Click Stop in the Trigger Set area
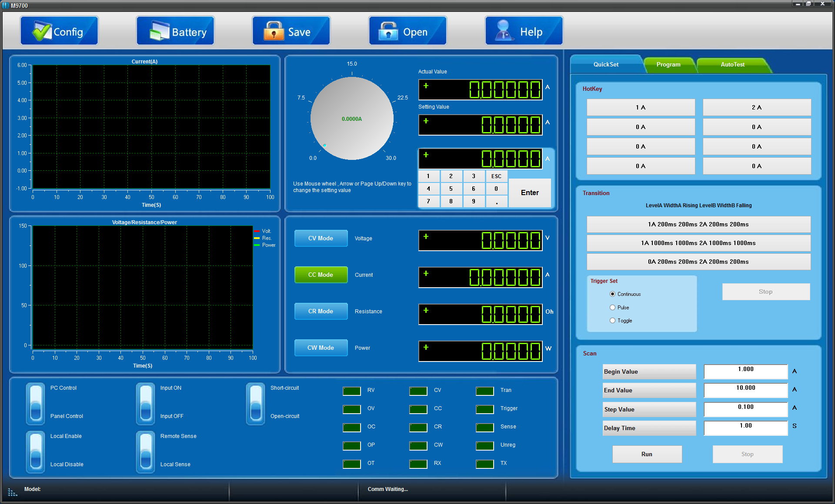835x504 pixels. pyautogui.click(x=765, y=292)
